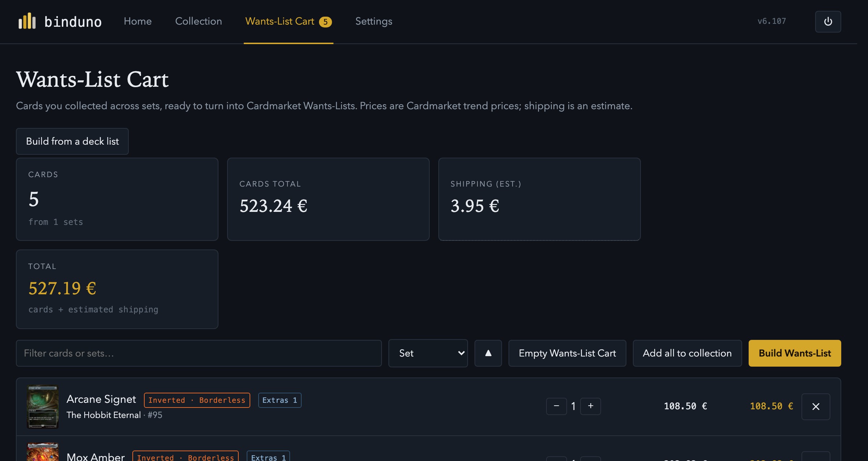This screenshot has height=461, width=868.
Task: Click Arcane Signet's Inverted · Borderless tag
Action: 197,400
